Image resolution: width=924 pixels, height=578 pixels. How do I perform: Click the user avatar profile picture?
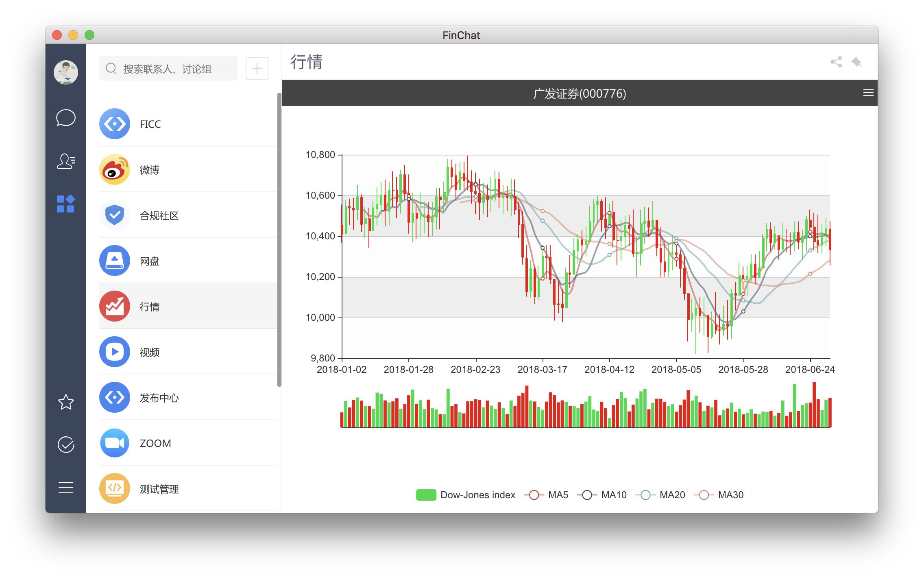pyautogui.click(x=65, y=72)
